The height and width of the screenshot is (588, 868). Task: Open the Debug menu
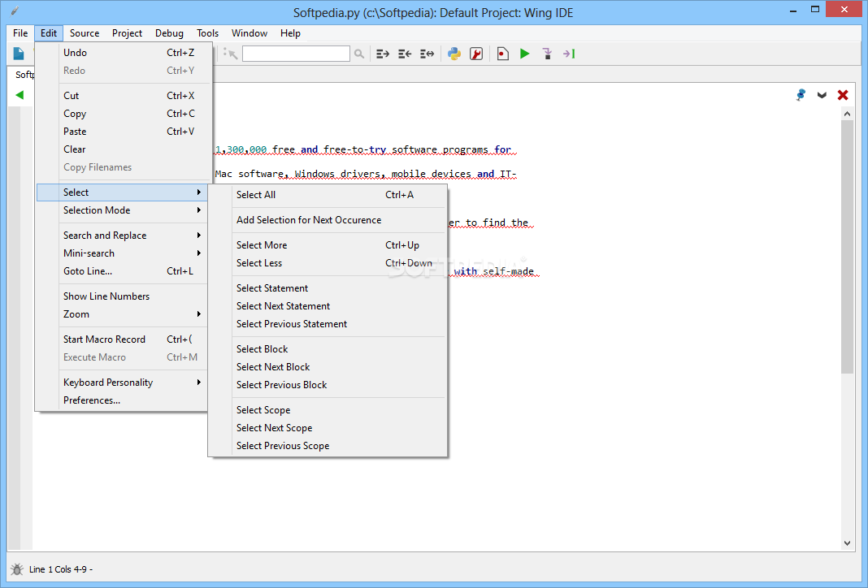click(x=169, y=33)
